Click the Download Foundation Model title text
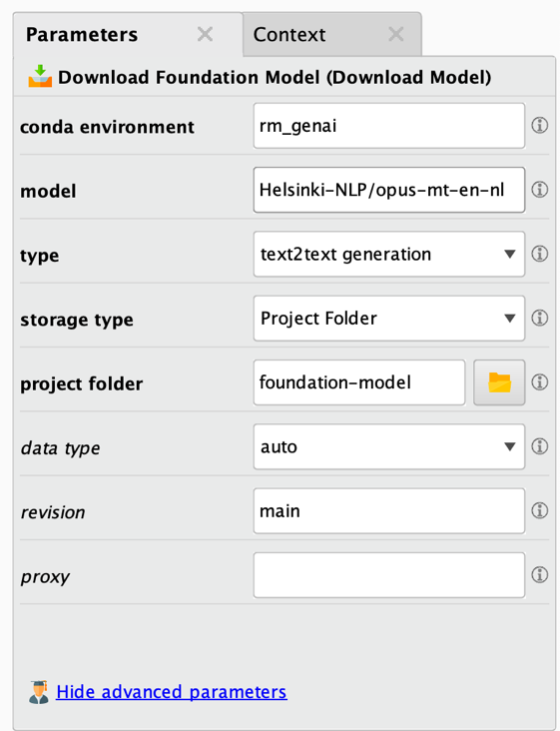560x731 pixels. 275,77
